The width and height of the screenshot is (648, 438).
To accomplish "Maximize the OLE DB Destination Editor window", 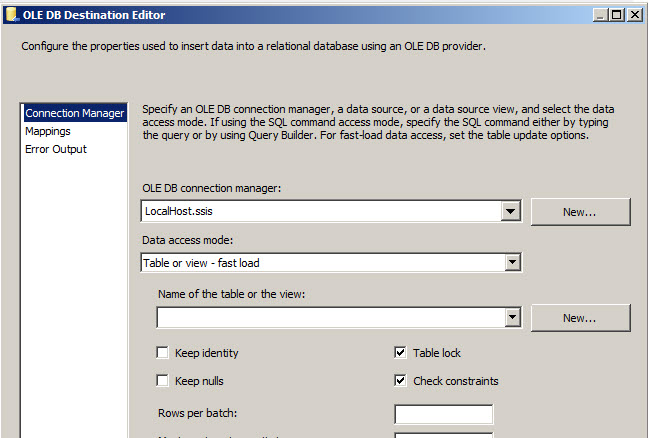I will pos(615,15).
